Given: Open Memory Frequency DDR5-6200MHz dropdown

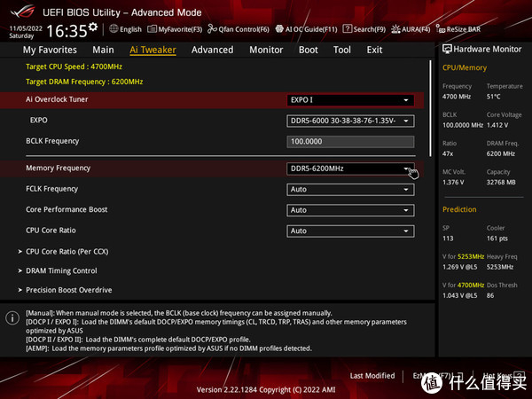Looking at the screenshot, I should pos(350,168).
